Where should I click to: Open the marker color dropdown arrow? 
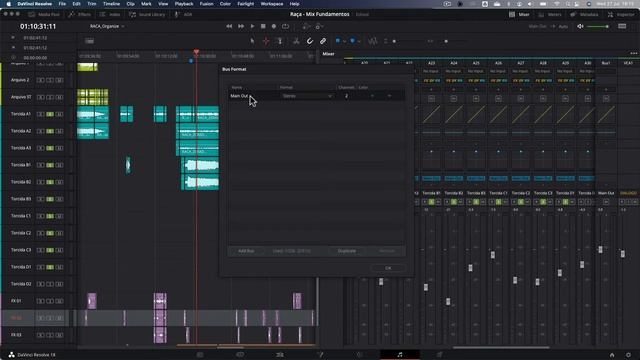coord(359,41)
